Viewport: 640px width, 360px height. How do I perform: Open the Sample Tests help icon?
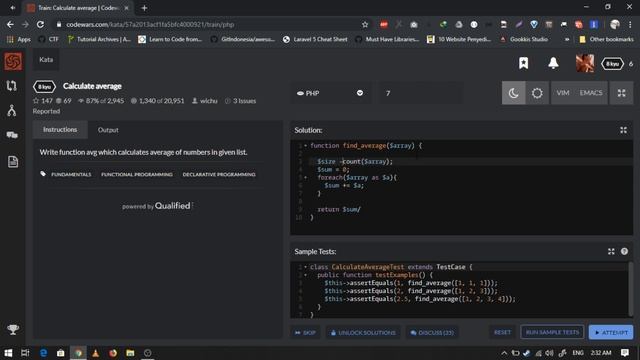[x=624, y=251]
